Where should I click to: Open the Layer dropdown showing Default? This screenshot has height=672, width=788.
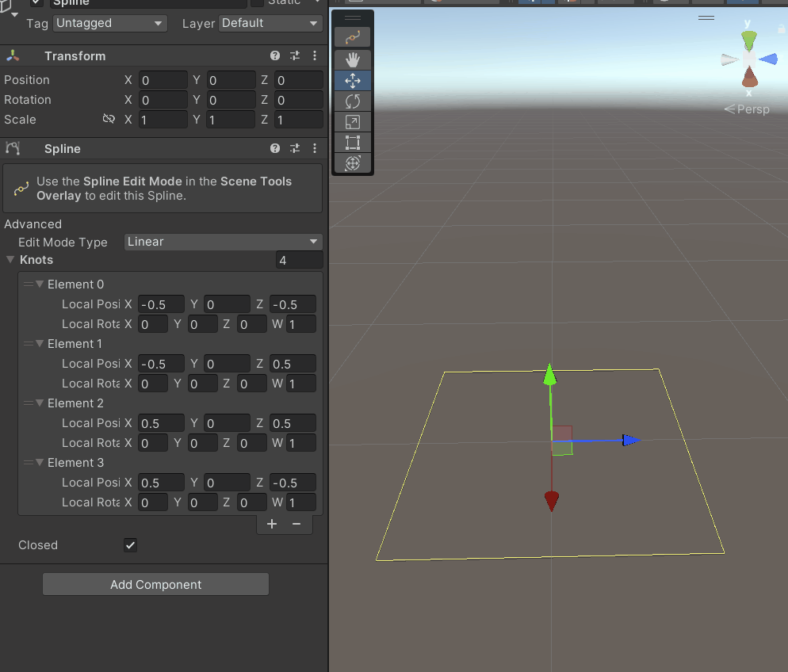(270, 23)
